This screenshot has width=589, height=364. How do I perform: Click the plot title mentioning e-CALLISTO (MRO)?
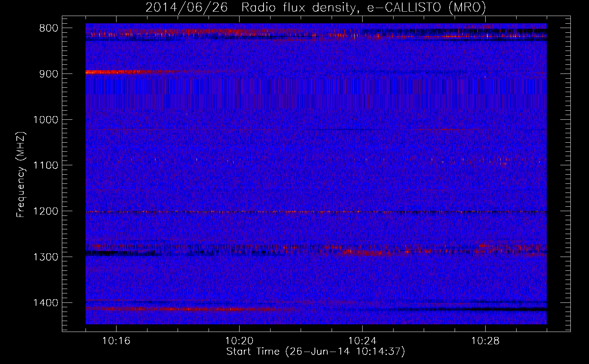tap(316, 7)
